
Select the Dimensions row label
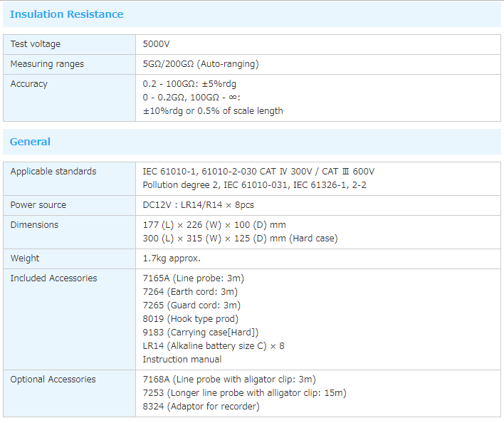click(x=34, y=225)
